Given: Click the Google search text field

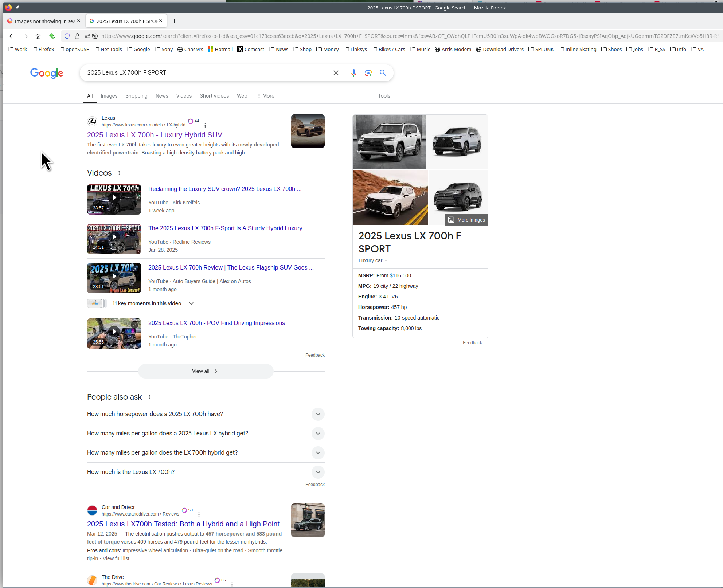Looking at the screenshot, I should click(x=206, y=73).
